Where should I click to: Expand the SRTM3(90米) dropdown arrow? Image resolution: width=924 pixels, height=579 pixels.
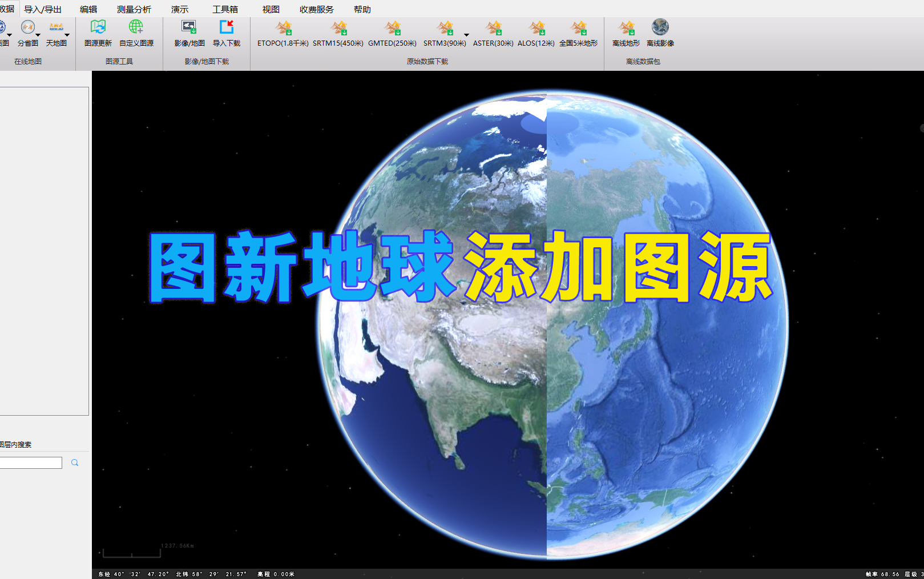point(466,35)
